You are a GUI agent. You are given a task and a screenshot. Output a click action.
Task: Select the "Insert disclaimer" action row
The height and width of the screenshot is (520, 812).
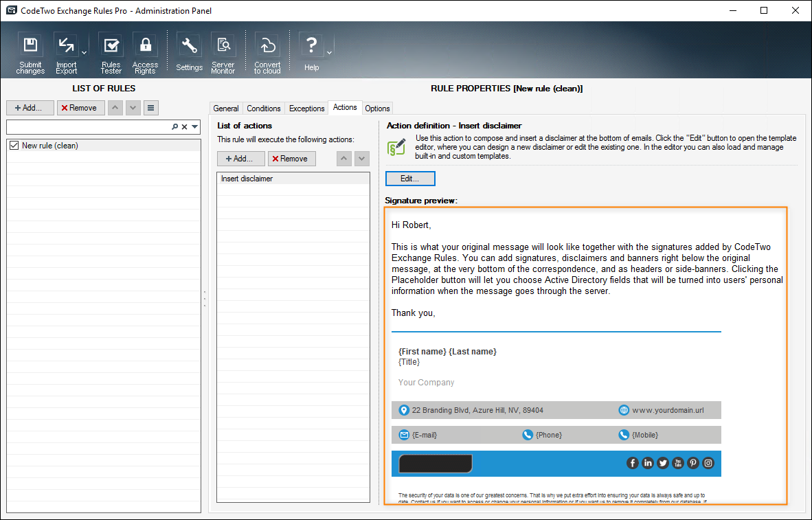tap(293, 179)
